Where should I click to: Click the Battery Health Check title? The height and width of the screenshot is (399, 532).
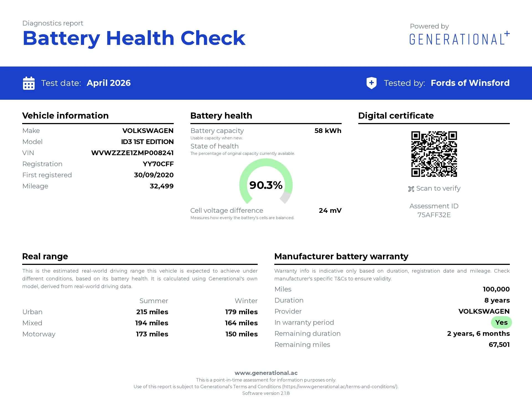coord(134,38)
